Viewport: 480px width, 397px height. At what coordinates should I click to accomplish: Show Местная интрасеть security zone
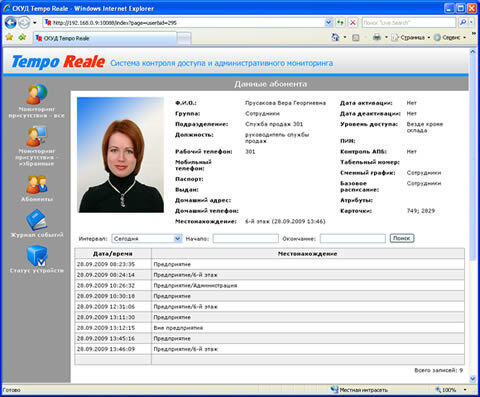click(359, 390)
